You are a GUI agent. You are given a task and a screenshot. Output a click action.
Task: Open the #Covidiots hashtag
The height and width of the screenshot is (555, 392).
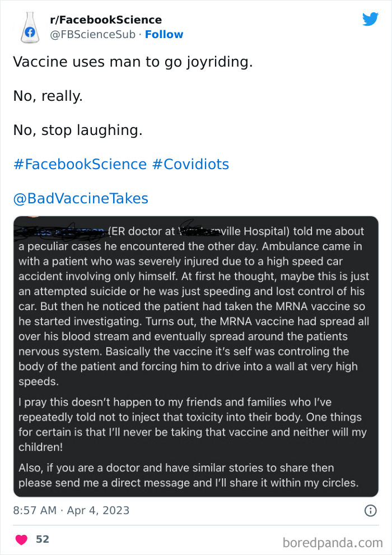click(x=195, y=164)
